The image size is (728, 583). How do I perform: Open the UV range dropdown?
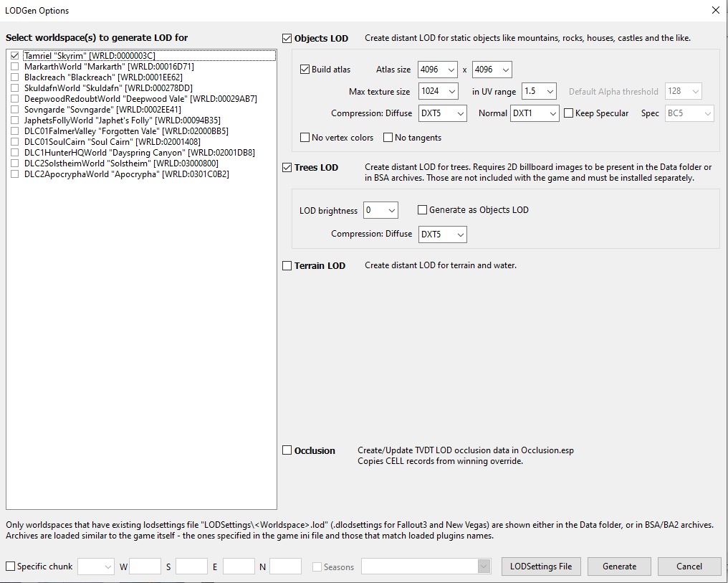click(539, 92)
